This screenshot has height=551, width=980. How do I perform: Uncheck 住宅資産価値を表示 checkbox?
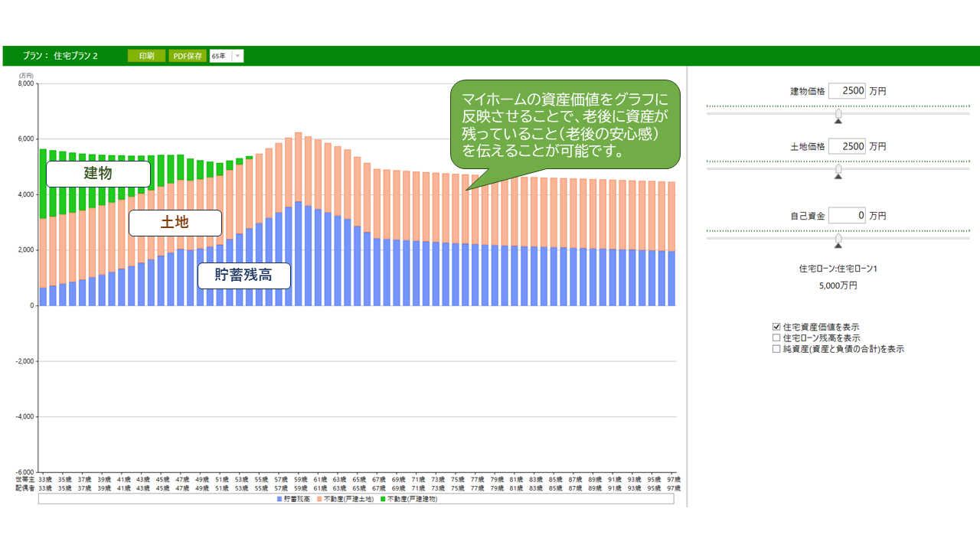[x=776, y=327]
